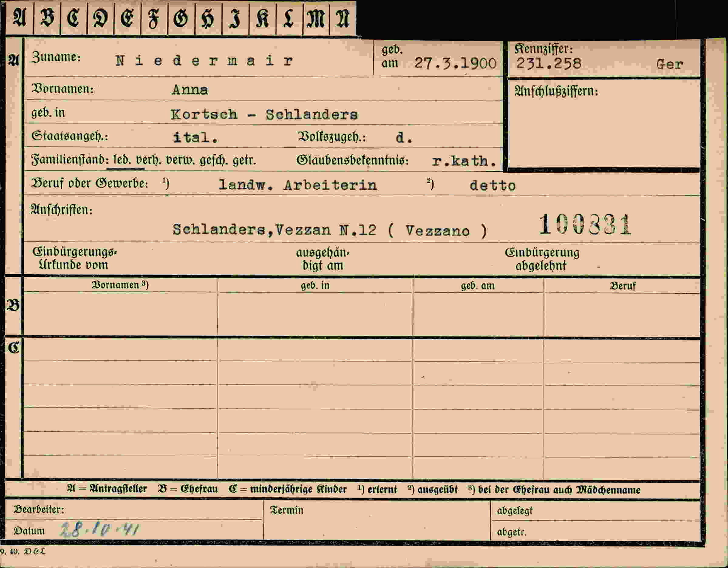Click the footnote '2) ausgeübt'
Image resolution: width=728 pixels, height=568 pixels.
(433, 489)
